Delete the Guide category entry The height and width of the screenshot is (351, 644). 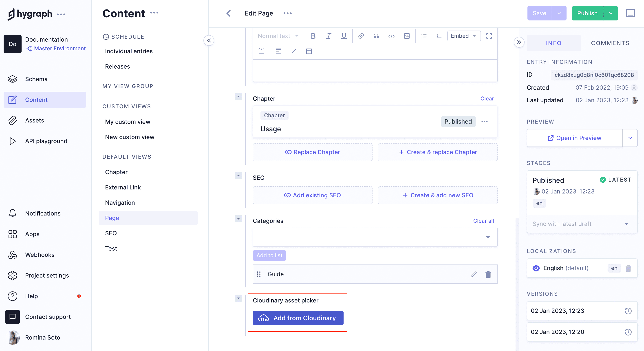(x=488, y=274)
